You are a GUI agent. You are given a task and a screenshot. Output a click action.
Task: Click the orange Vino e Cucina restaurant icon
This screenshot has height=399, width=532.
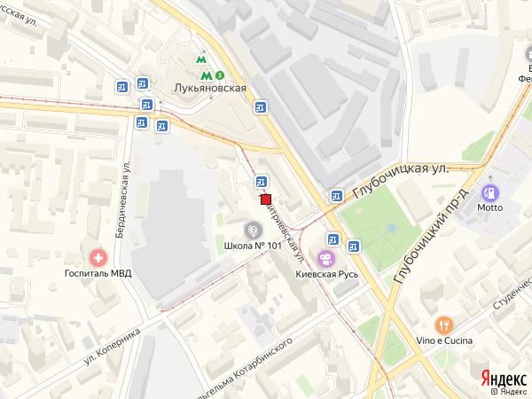[444, 325]
